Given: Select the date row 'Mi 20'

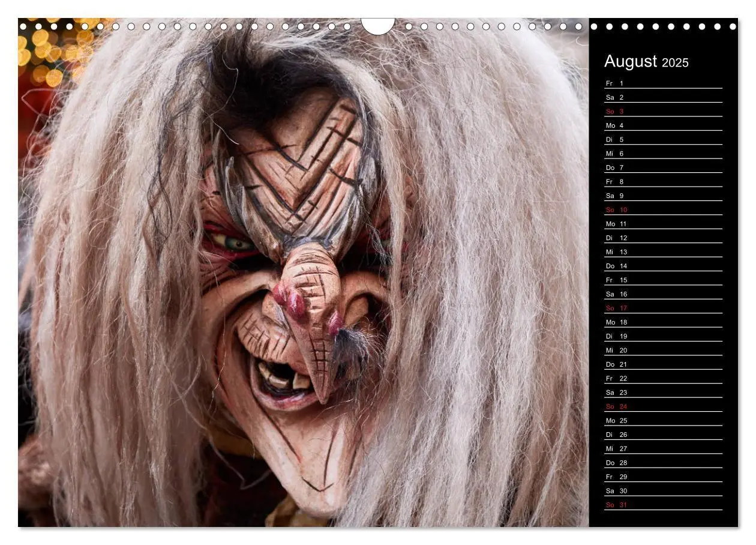Looking at the screenshot, I should (x=663, y=351).
